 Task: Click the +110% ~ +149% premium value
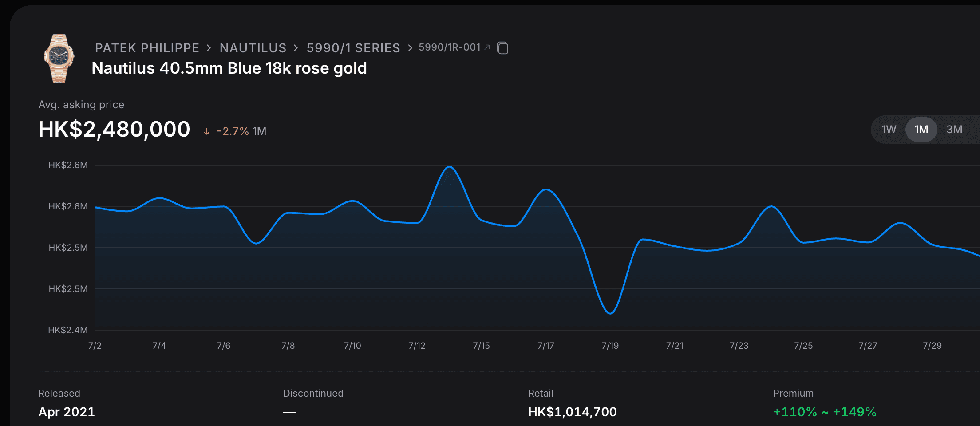tap(825, 412)
